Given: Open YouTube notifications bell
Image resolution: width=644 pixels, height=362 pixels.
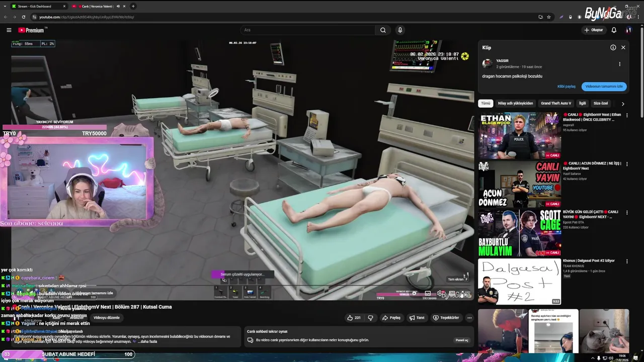Looking at the screenshot, I should pos(614,30).
